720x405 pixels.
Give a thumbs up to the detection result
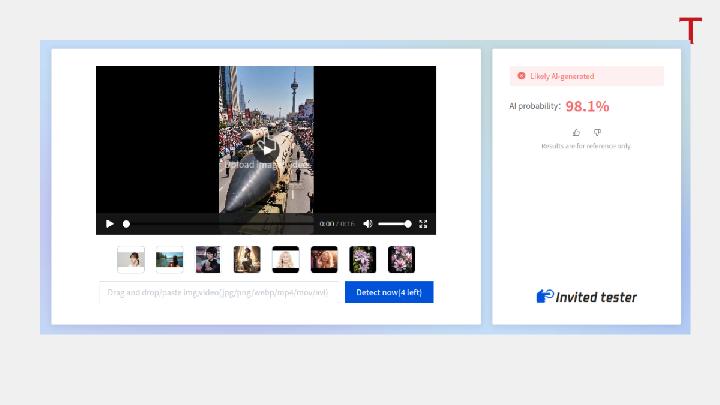click(576, 133)
